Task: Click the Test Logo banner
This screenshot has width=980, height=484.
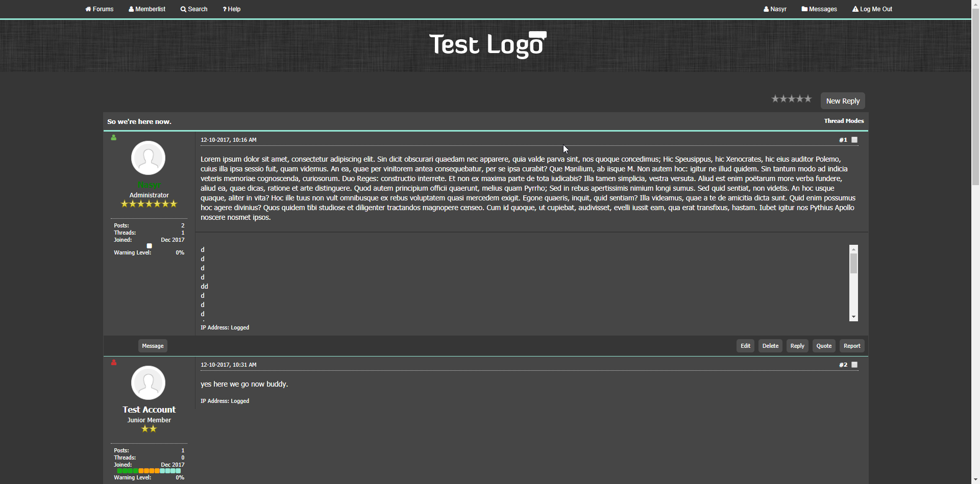Action: (488, 44)
